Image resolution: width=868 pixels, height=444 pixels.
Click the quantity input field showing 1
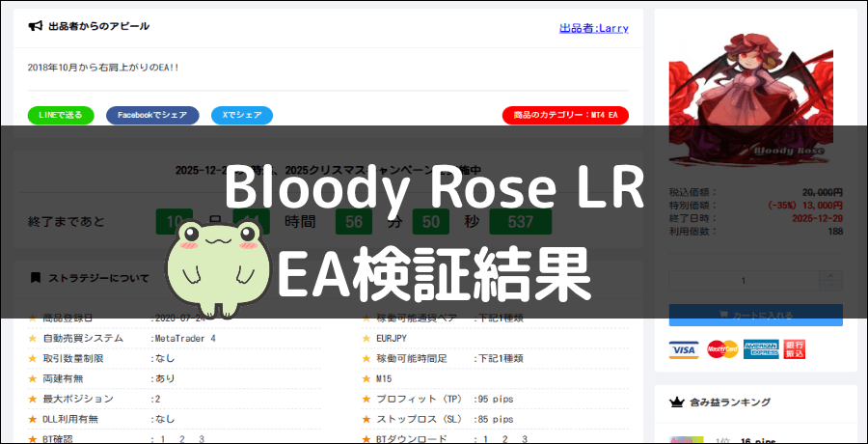point(744,281)
